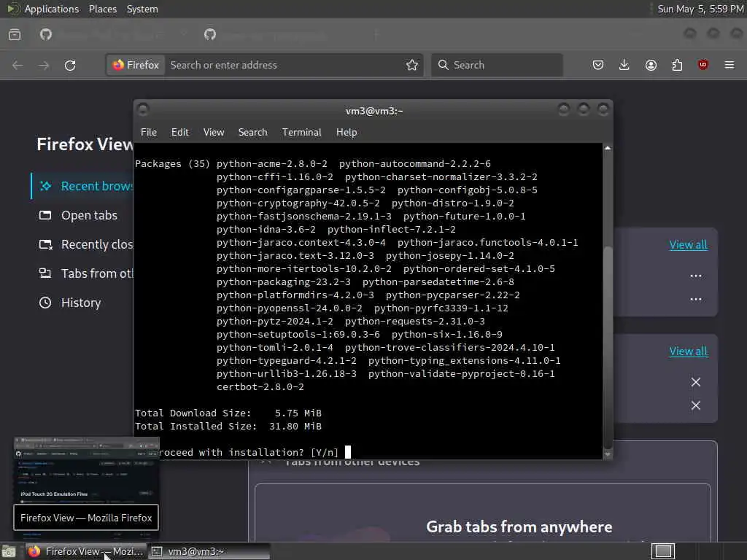Bookmark page with the star icon
The height and width of the screenshot is (560, 747).
coord(412,65)
